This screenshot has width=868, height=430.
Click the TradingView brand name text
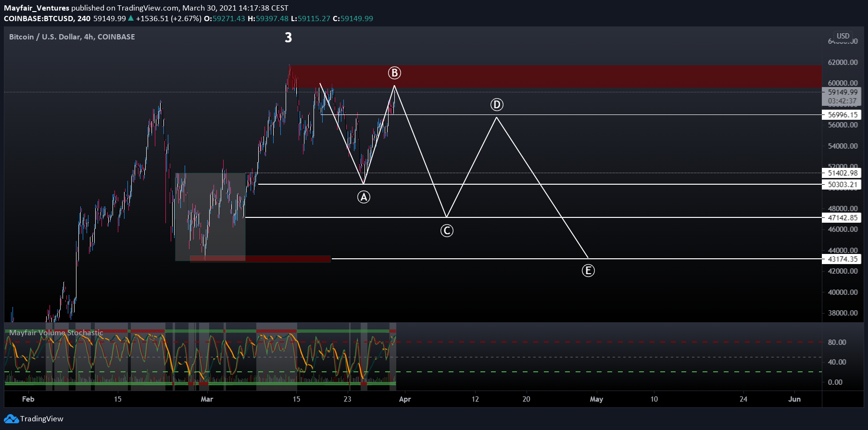[x=42, y=419]
